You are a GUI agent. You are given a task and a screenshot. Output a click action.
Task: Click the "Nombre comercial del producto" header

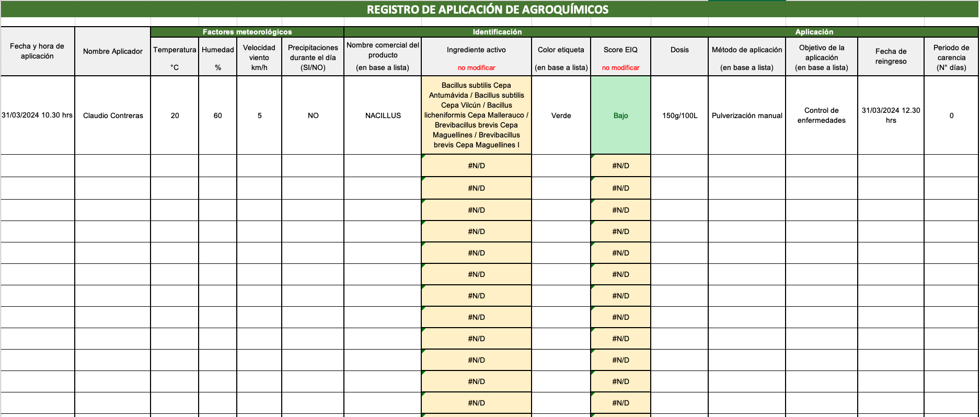383,56
